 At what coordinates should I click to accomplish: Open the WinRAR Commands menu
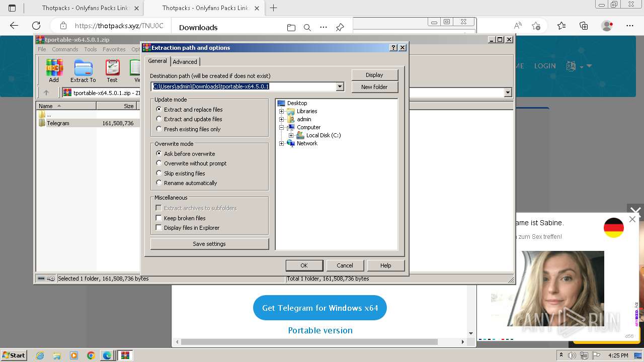[x=65, y=49]
